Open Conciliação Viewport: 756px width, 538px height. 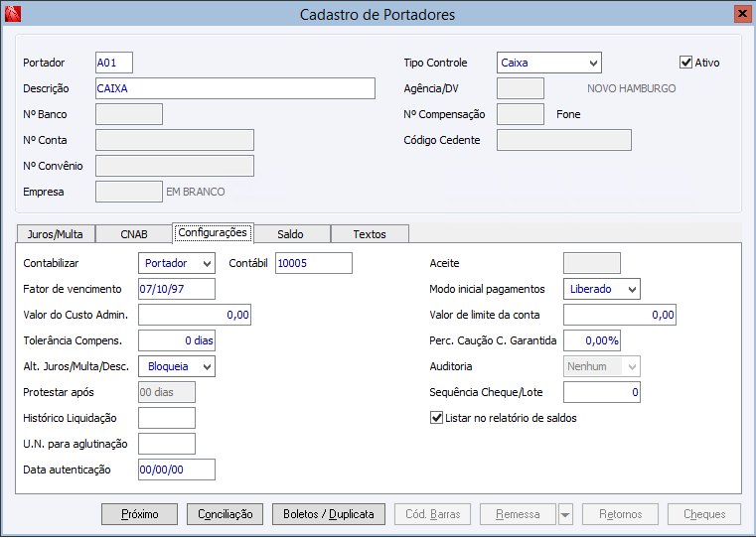(226, 514)
